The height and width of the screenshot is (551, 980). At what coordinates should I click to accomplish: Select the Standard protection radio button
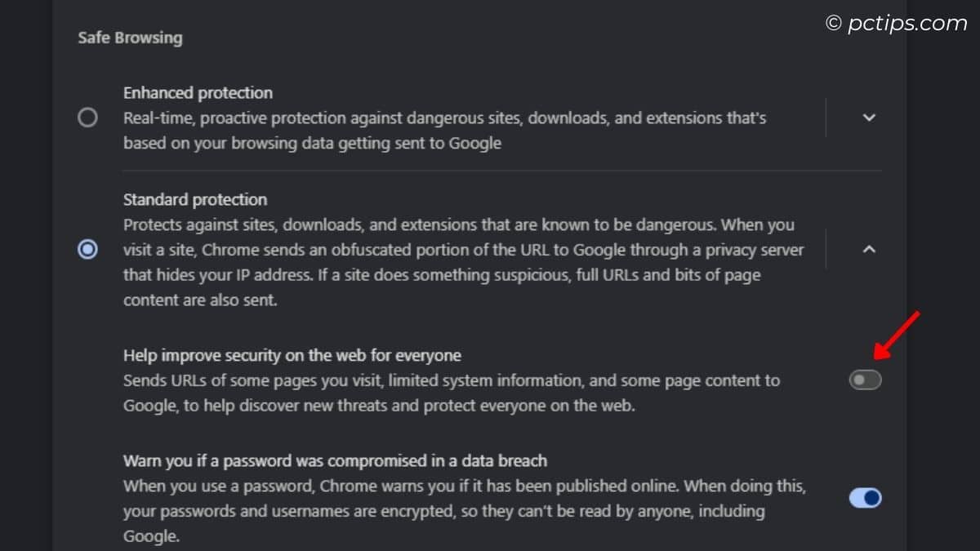[87, 249]
